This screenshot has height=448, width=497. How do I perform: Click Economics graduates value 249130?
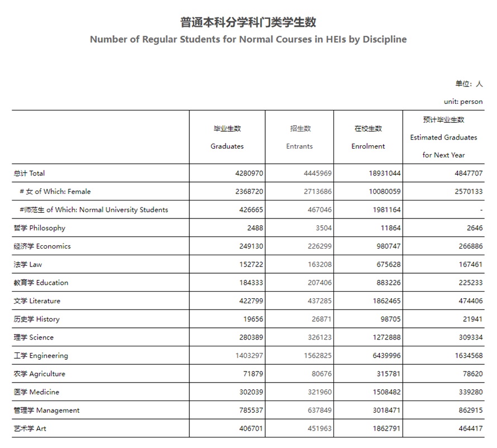(x=251, y=246)
